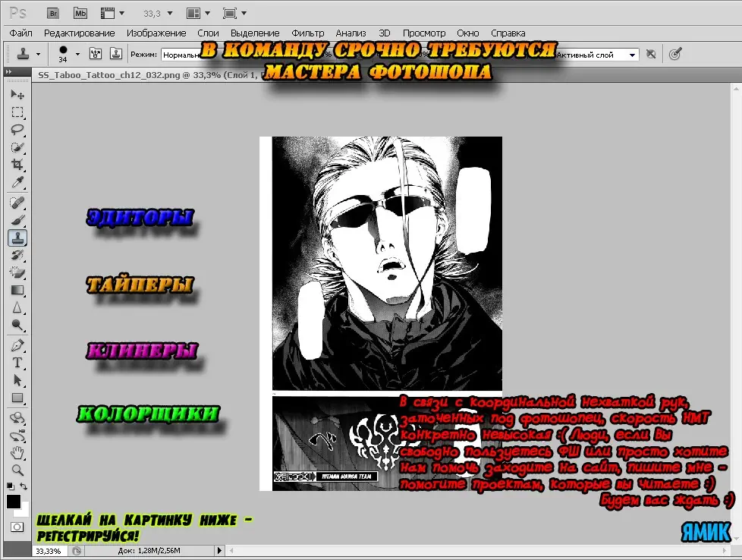Select the Horizontal Type tool
The image size is (742, 560).
17,363
